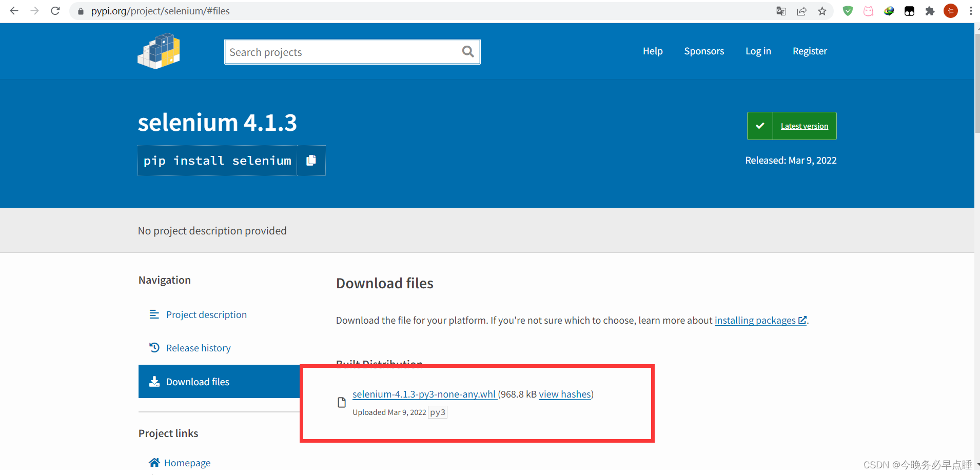Bookmark this page with the star icon
This screenshot has height=475, width=980.
(822, 11)
